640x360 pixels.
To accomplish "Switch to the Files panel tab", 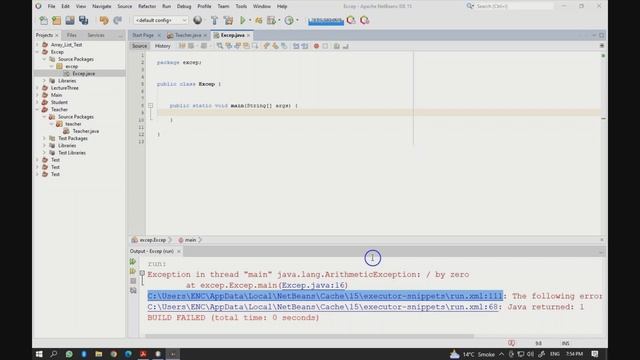I will click(71, 35).
